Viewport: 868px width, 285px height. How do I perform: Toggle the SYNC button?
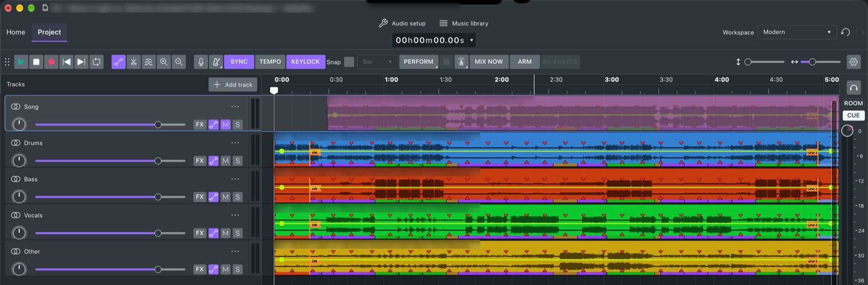(x=239, y=62)
